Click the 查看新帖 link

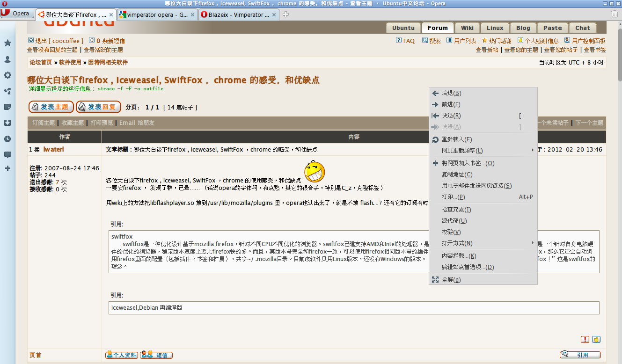coord(487,50)
